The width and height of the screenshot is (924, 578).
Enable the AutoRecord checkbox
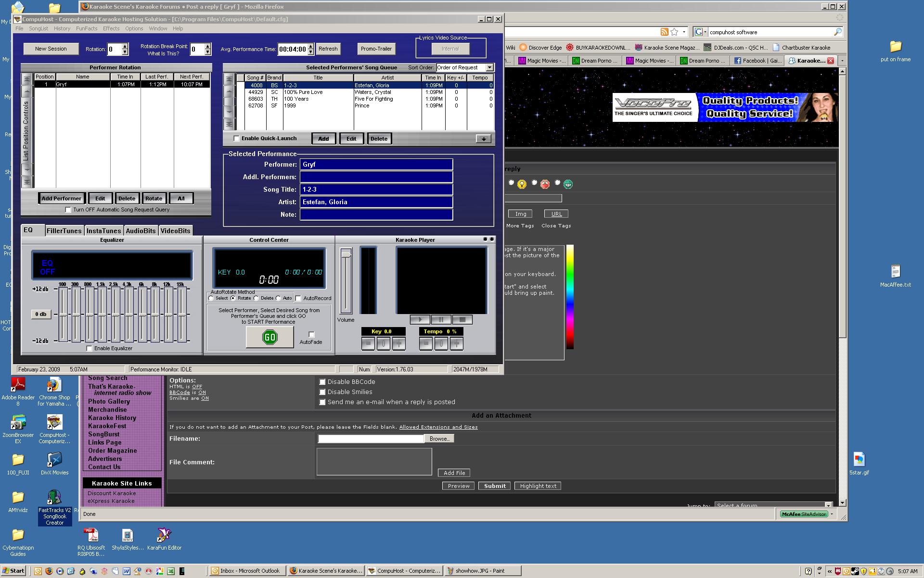coord(298,298)
